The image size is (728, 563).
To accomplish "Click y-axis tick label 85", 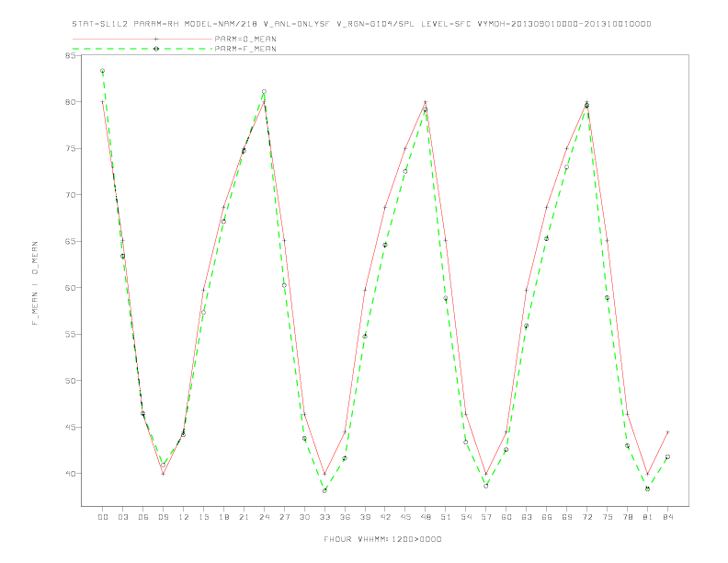I will click(x=71, y=56).
